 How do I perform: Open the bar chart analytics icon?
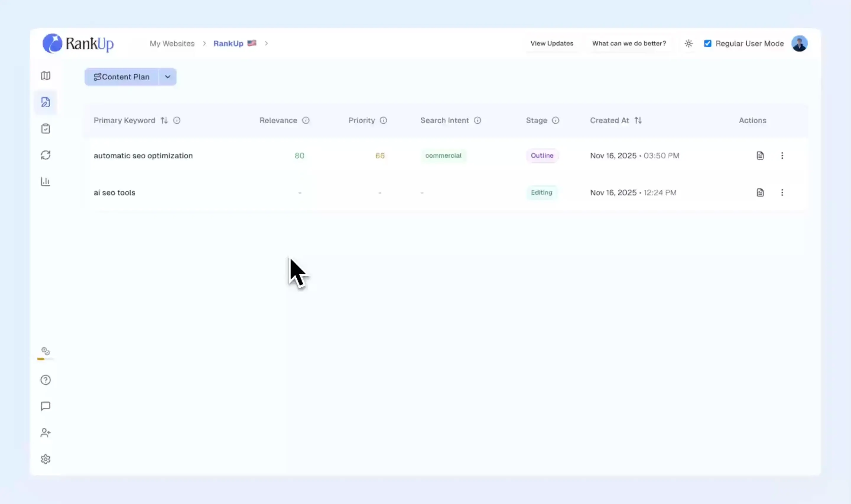46,181
